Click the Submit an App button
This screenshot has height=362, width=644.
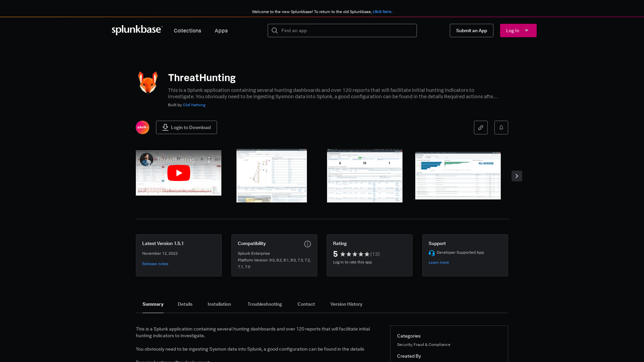[x=472, y=31]
